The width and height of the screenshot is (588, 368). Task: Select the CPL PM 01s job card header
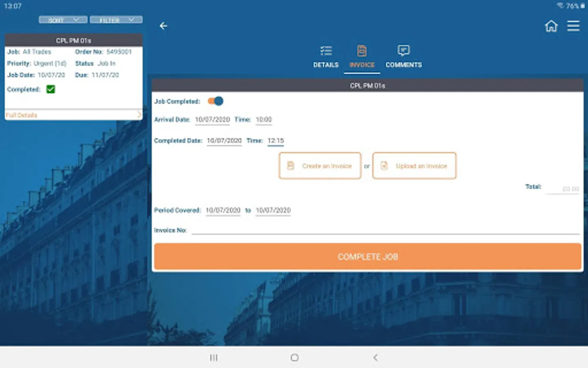[x=73, y=40]
